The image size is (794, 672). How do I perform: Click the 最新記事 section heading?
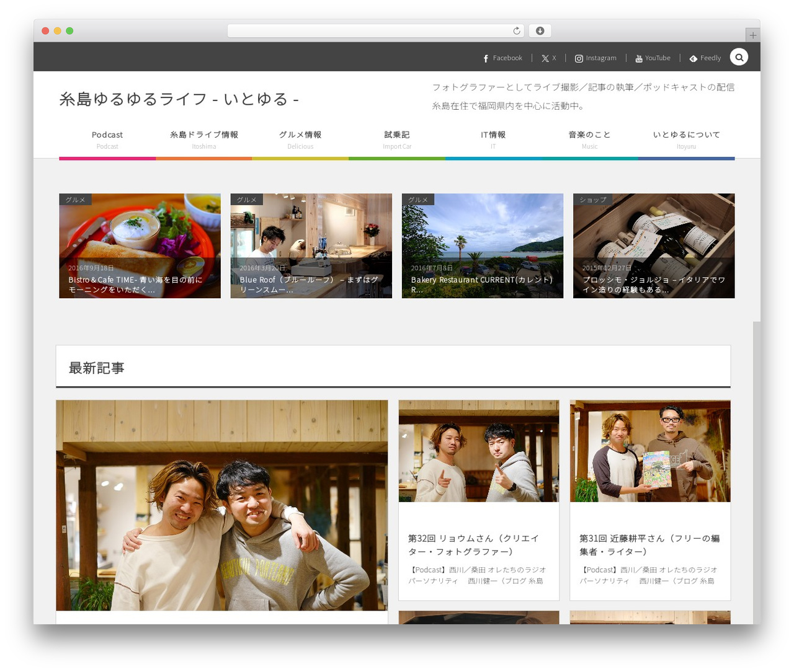(97, 368)
